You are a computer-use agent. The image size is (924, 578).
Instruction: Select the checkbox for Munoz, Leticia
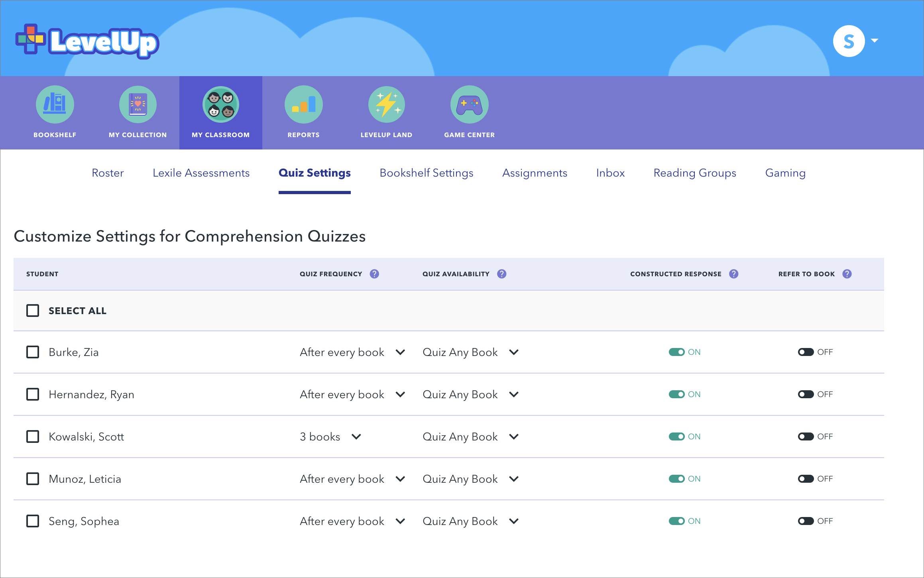point(33,479)
